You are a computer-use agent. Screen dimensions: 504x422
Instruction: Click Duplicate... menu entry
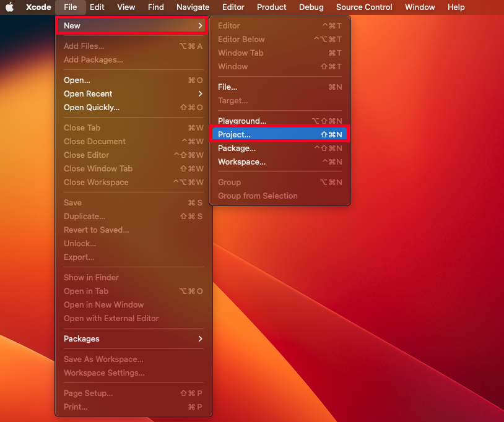pyautogui.click(x=133, y=216)
